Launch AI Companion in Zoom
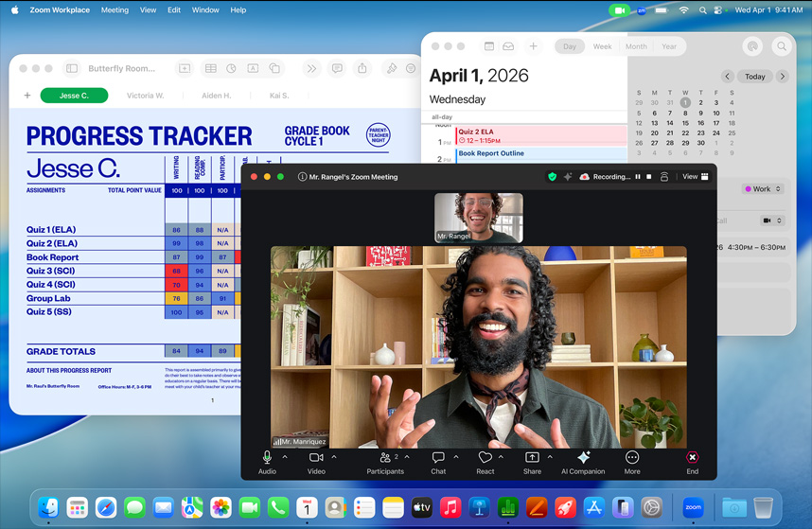 coord(583,458)
